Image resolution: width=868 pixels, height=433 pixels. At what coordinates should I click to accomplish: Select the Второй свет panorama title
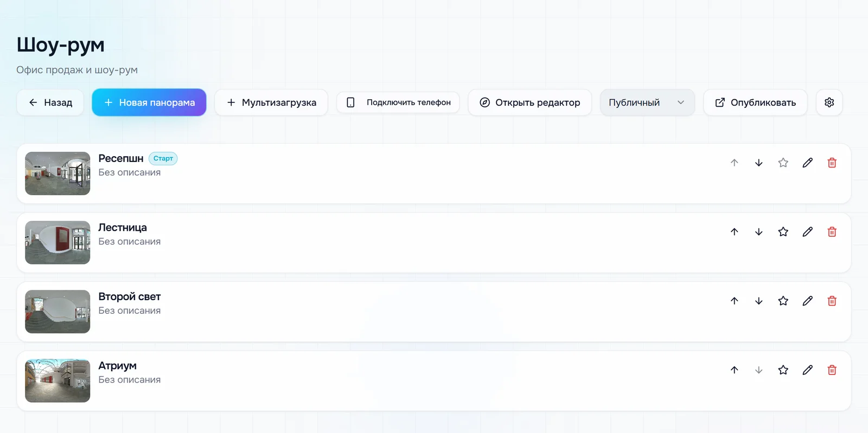click(130, 296)
